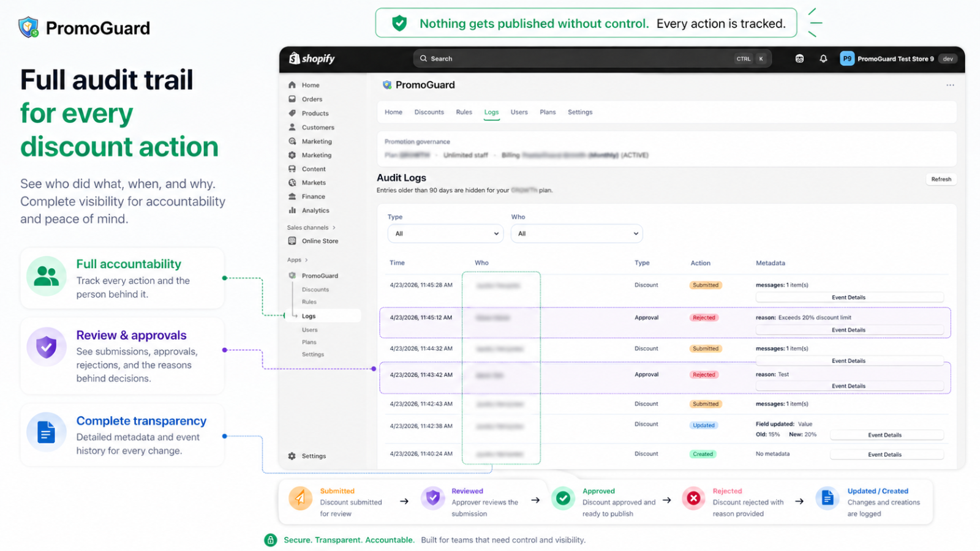Switch to the Plans tab
This screenshot has width=980, height=551.
tap(548, 113)
